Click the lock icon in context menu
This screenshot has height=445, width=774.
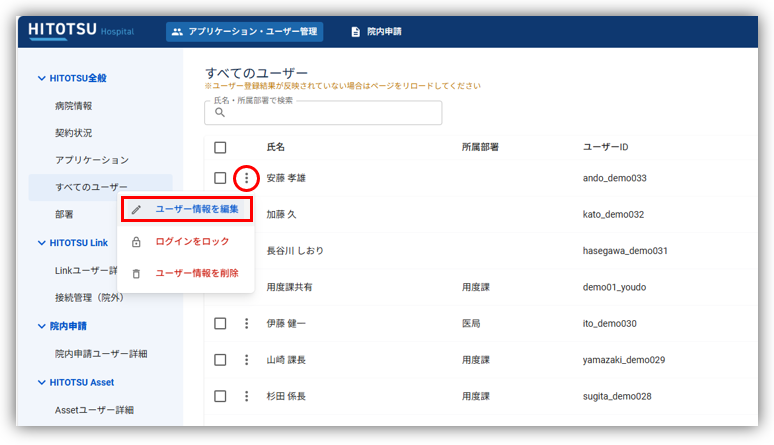[137, 242]
